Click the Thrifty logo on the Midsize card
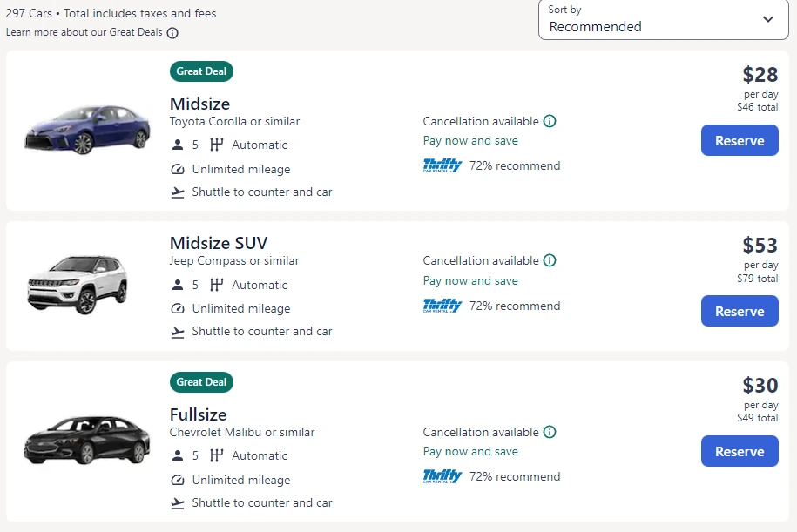The image size is (797, 532). coord(442,165)
